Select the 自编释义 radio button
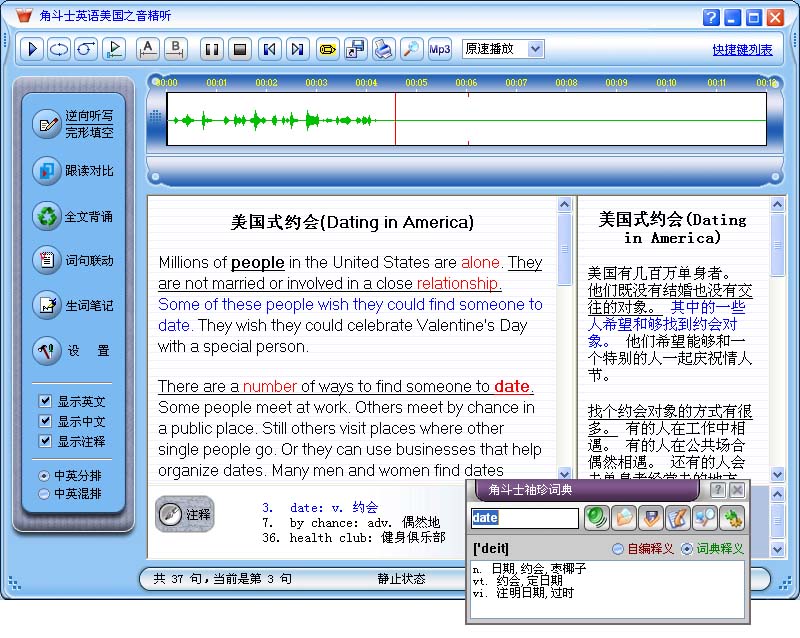 [x=618, y=549]
